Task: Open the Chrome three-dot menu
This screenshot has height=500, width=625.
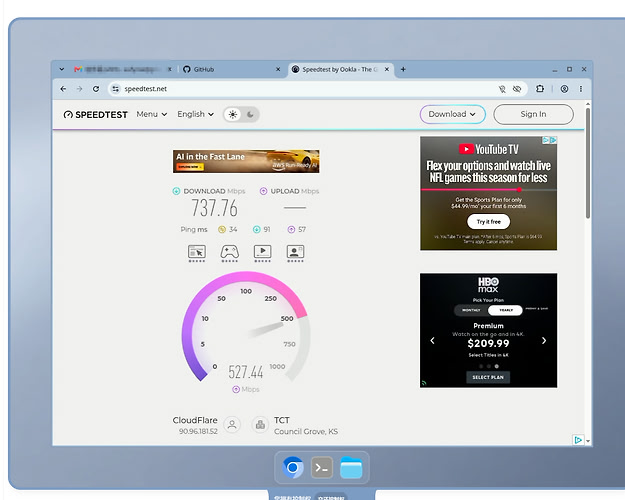Action: pyautogui.click(x=581, y=89)
